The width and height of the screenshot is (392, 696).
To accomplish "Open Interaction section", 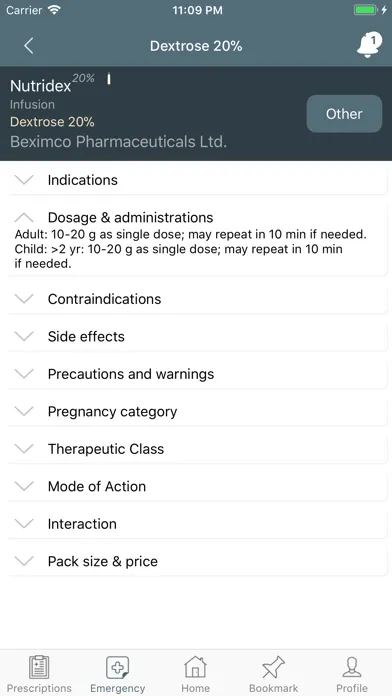I will click(x=197, y=524).
